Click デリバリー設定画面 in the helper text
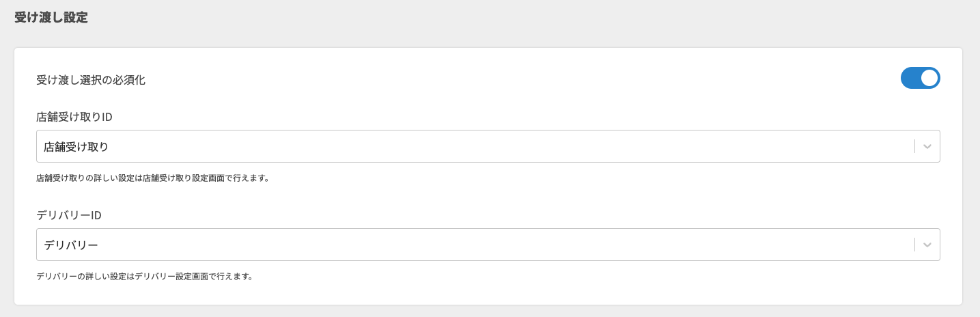 point(168,277)
